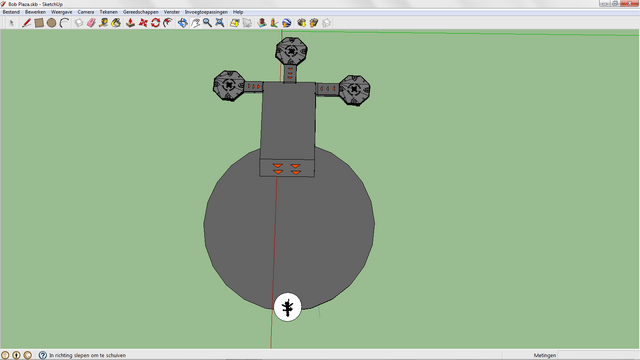Activate the Move tool with red arrows

[x=143, y=23]
